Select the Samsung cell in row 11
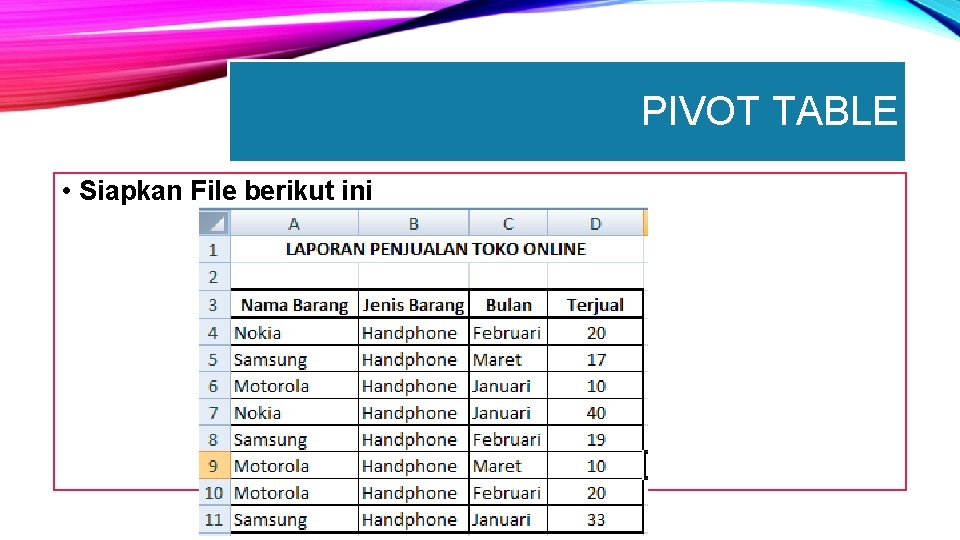 pos(294,519)
